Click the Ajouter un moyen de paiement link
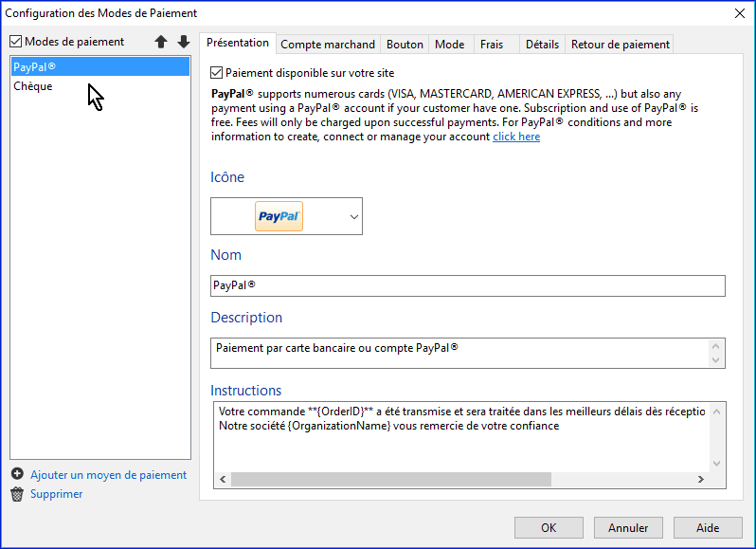Viewport: 756px width, 549px height. pyautogui.click(x=108, y=475)
